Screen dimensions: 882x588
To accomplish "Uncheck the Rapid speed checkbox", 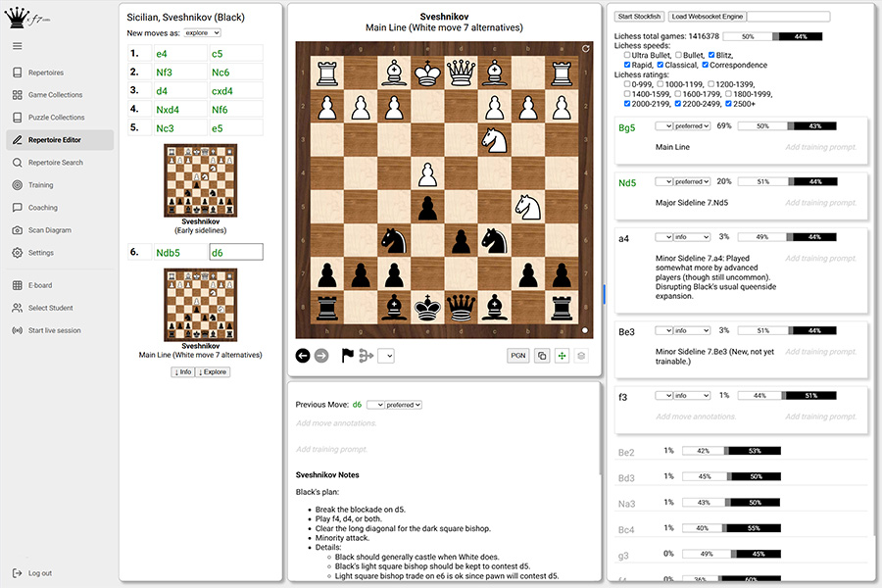I will point(626,65).
